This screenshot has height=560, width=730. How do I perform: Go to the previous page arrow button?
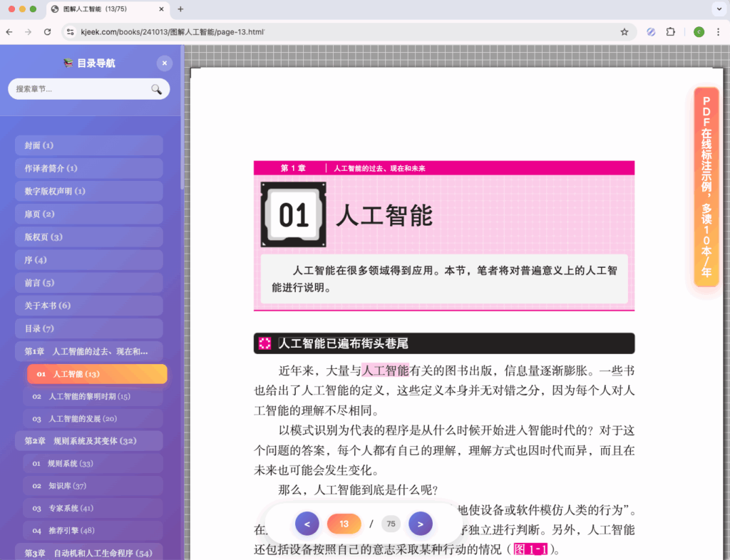point(307,524)
